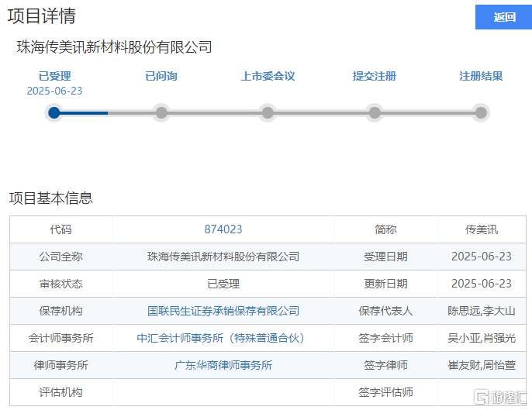Click the 评估机构 label cell
Screen dimensions: 532x410
click(x=61, y=392)
